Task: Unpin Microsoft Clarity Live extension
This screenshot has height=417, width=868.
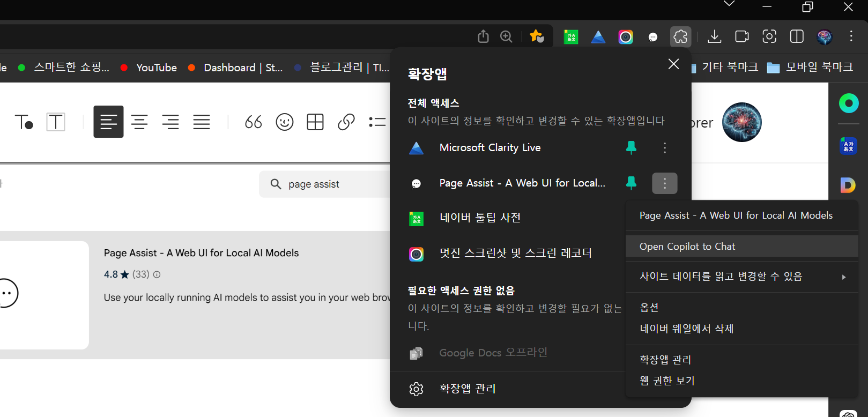Action: click(x=632, y=147)
